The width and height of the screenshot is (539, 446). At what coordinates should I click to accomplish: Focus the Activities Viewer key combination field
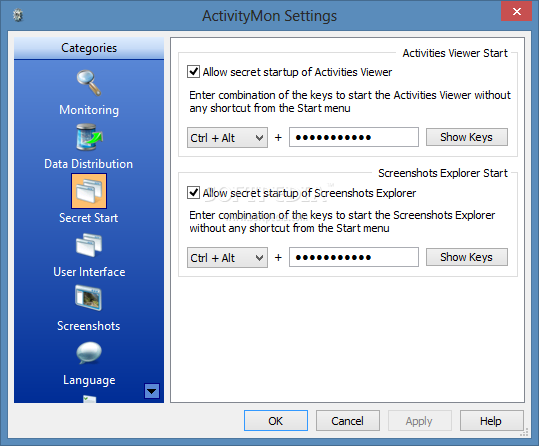click(x=354, y=137)
